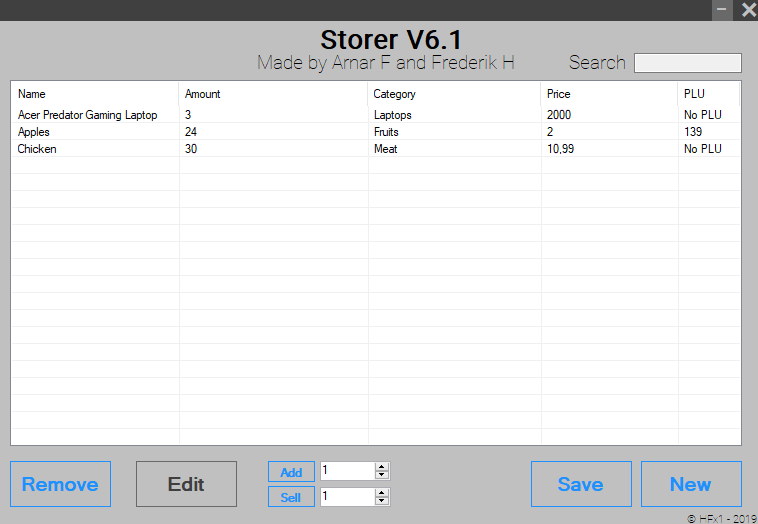This screenshot has height=524, width=758.
Task: Create a New item
Action: 691,484
